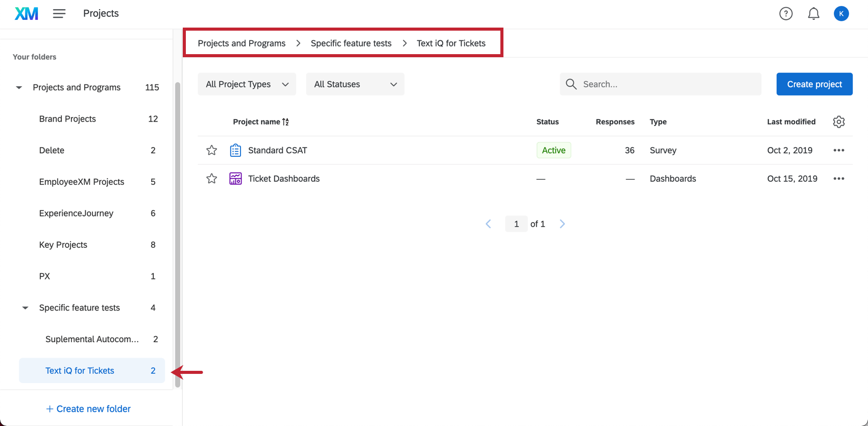Open the help question mark icon
This screenshot has width=868, height=426.
pos(786,14)
